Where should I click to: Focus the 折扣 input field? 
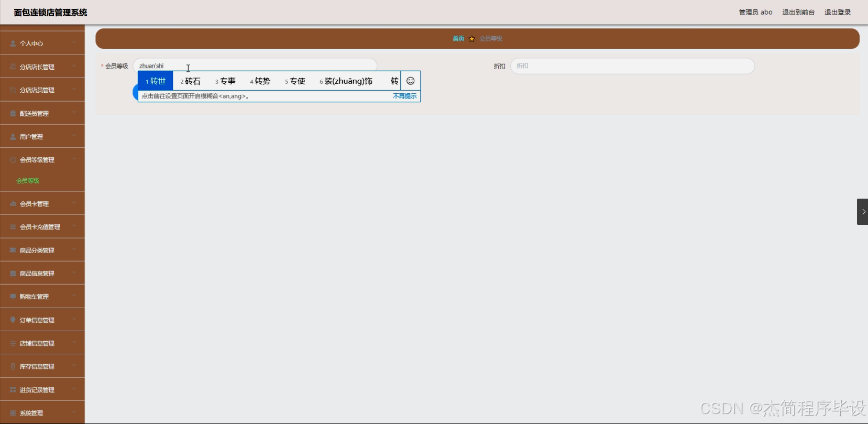[632, 66]
